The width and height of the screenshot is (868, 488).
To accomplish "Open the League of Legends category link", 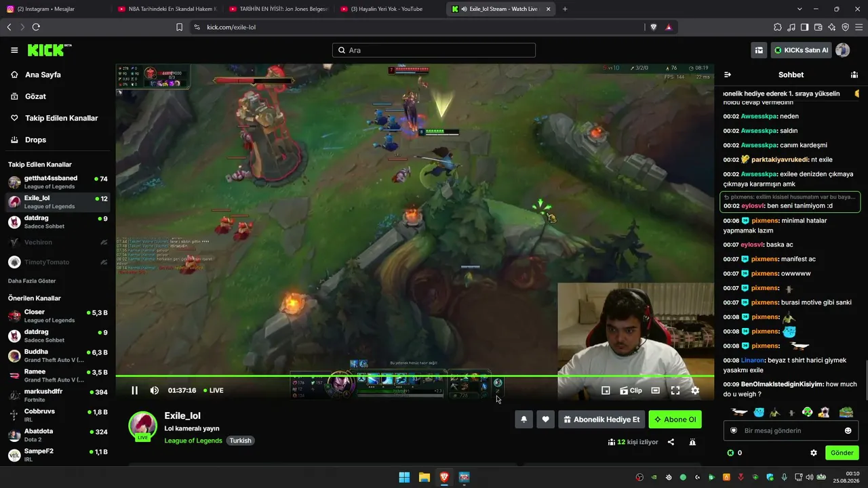I will click(x=193, y=441).
